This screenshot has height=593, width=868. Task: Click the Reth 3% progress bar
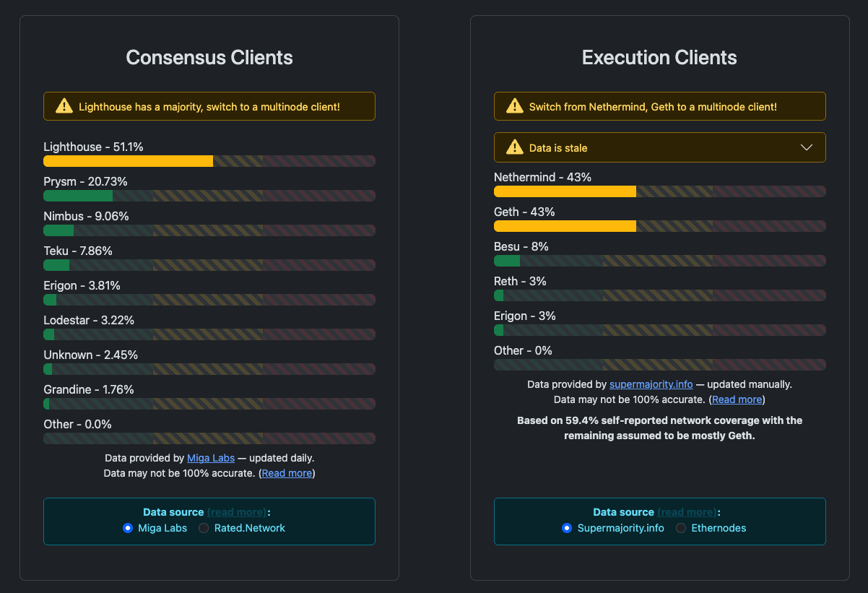pos(660,295)
